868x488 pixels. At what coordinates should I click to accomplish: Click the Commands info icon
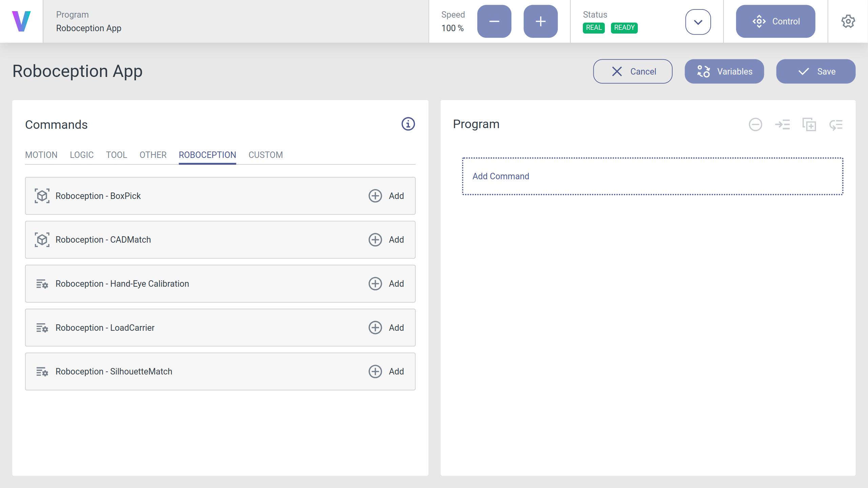(x=408, y=124)
